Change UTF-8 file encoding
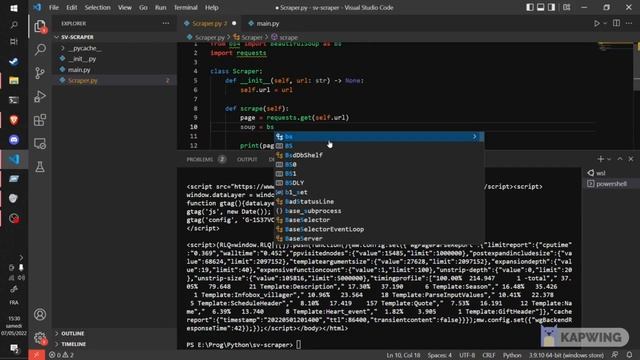Viewport: 640px width, 360px height. point(467,355)
